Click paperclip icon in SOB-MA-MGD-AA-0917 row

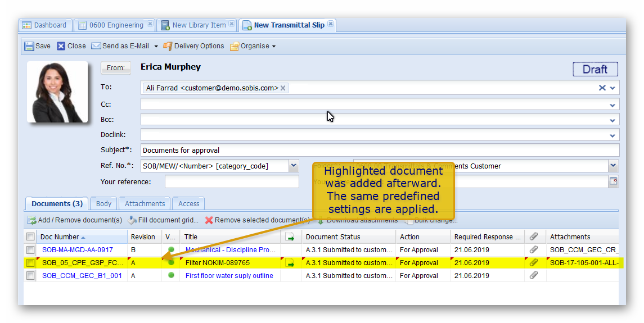[534, 249]
